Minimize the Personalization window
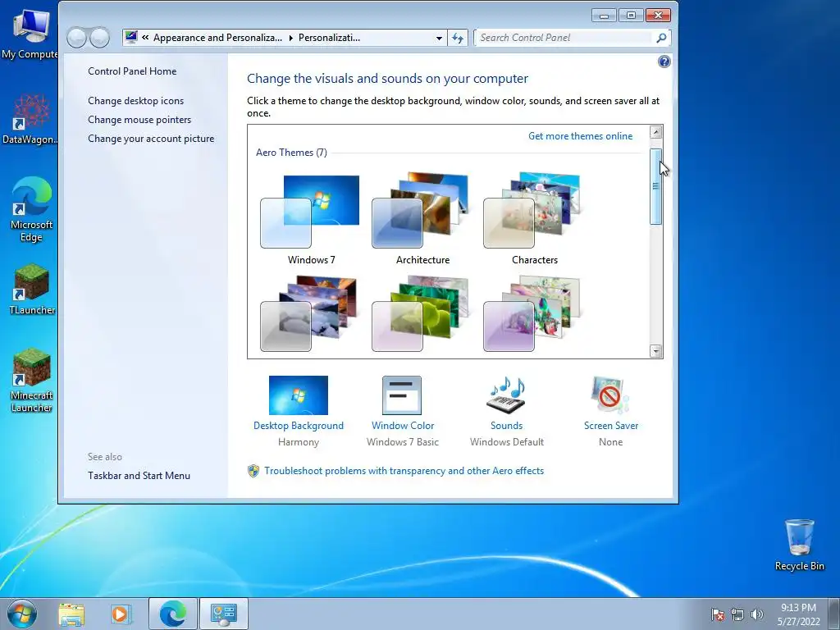This screenshot has width=840, height=630. tap(604, 15)
